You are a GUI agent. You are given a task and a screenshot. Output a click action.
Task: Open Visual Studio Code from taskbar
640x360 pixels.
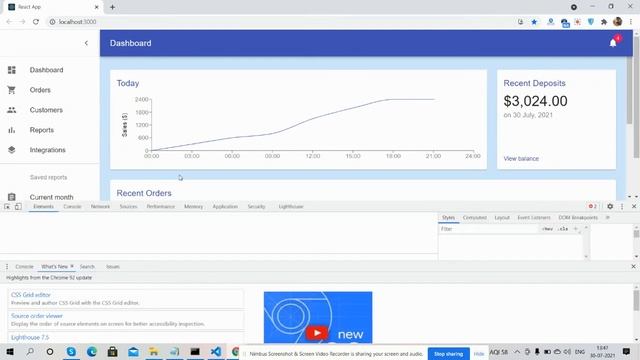click(x=216, y=351)
